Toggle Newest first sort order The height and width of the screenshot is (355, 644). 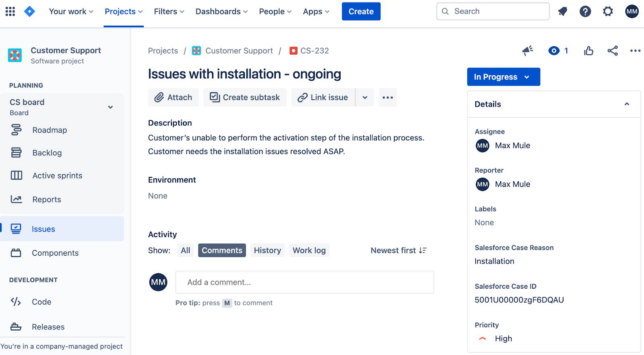click(398, 250)
